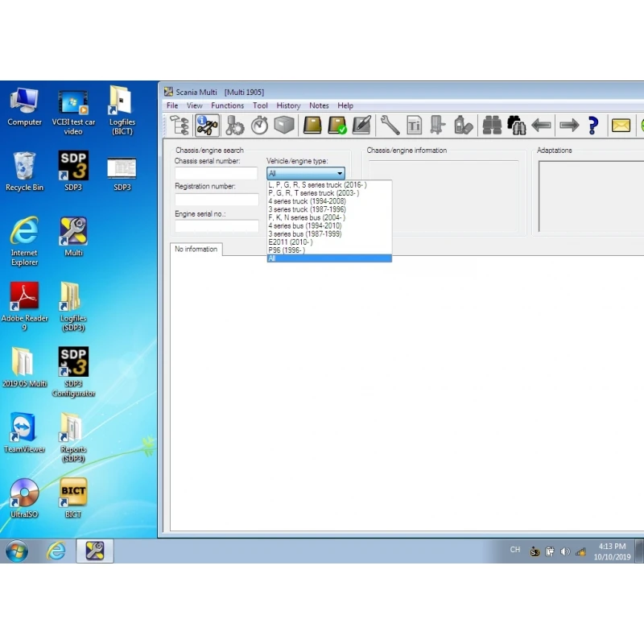Open the View menu
Image resolution: width=644 pixels, height=644 pixels.
pos(194,105)
